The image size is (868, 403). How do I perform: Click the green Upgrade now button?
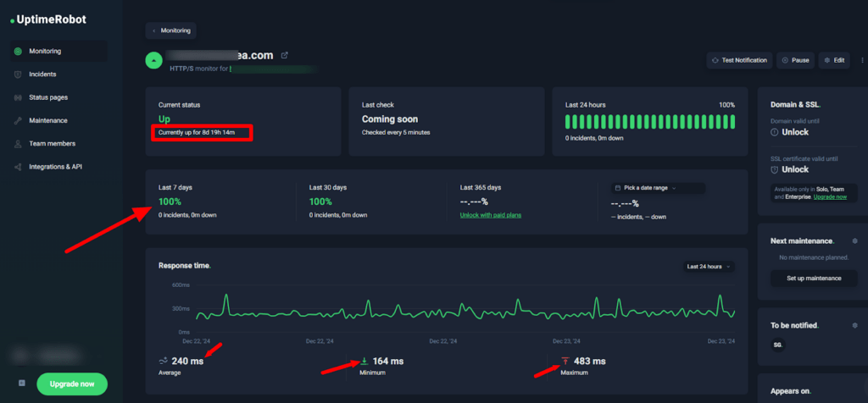point(72,384)
